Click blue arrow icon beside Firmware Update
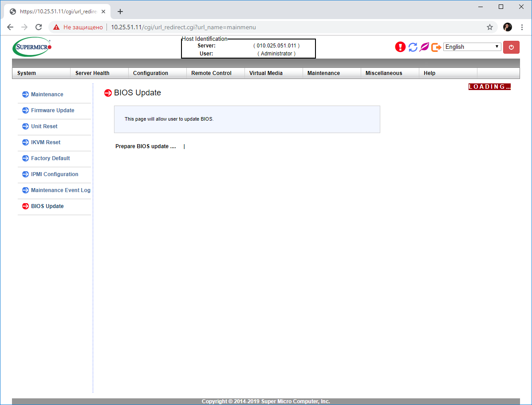The image size is (532, 405). (x=25, y=110)
